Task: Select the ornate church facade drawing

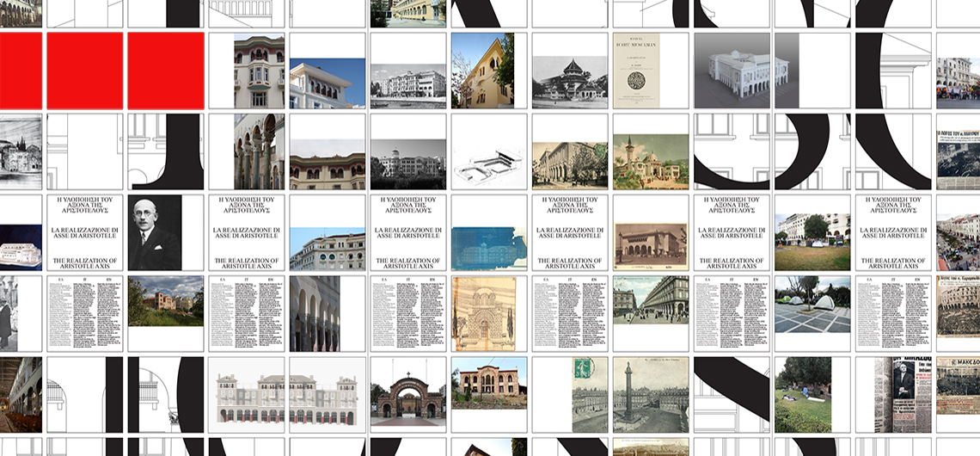Action: (484, 313)
